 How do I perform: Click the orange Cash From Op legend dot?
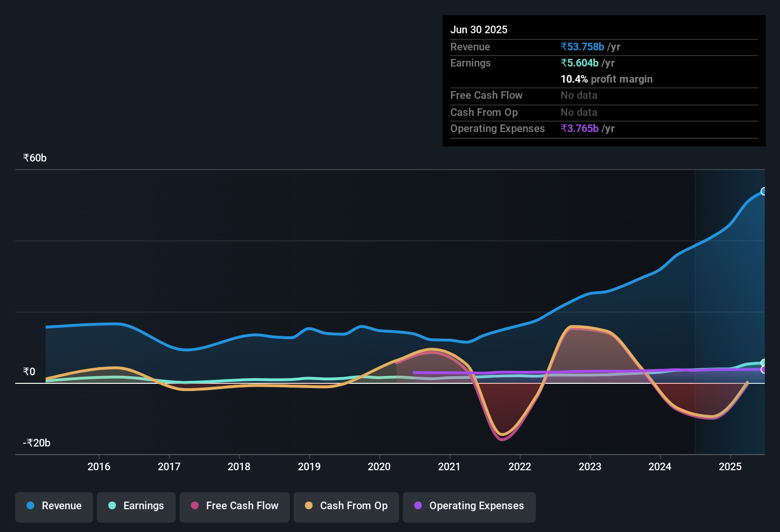(309, 506)
